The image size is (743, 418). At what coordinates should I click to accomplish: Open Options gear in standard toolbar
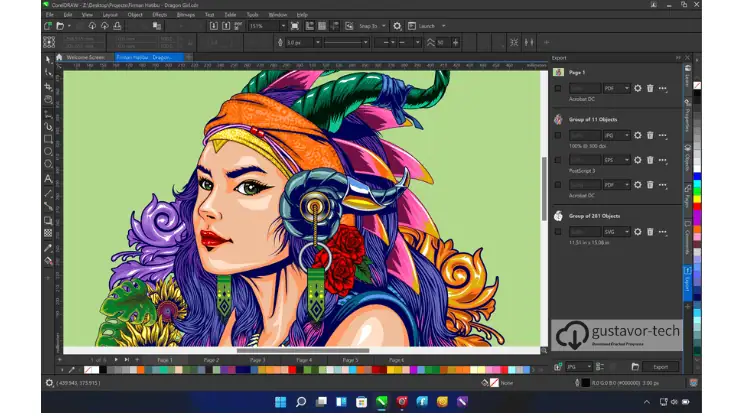397,26
